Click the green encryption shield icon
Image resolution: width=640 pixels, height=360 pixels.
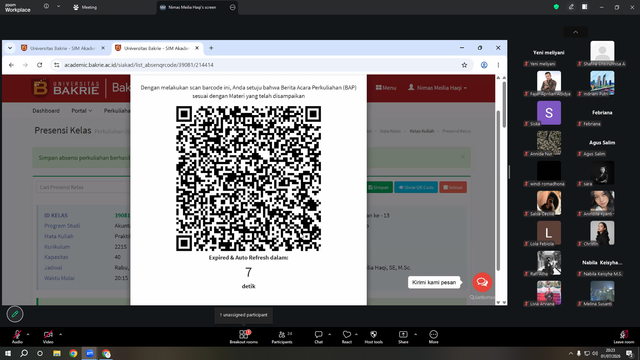pos(556,7)
